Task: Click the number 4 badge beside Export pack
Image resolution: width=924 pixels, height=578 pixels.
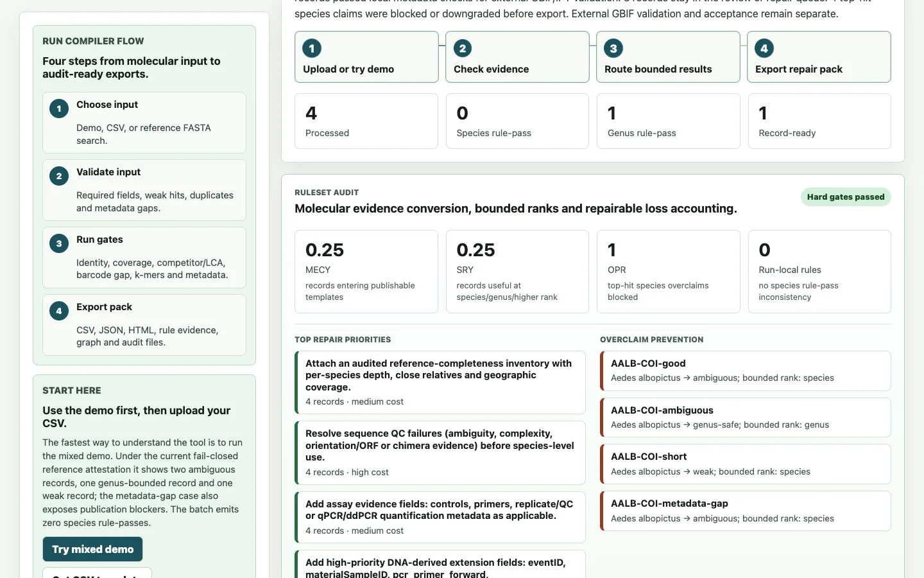Action: (x=59, y=311)
